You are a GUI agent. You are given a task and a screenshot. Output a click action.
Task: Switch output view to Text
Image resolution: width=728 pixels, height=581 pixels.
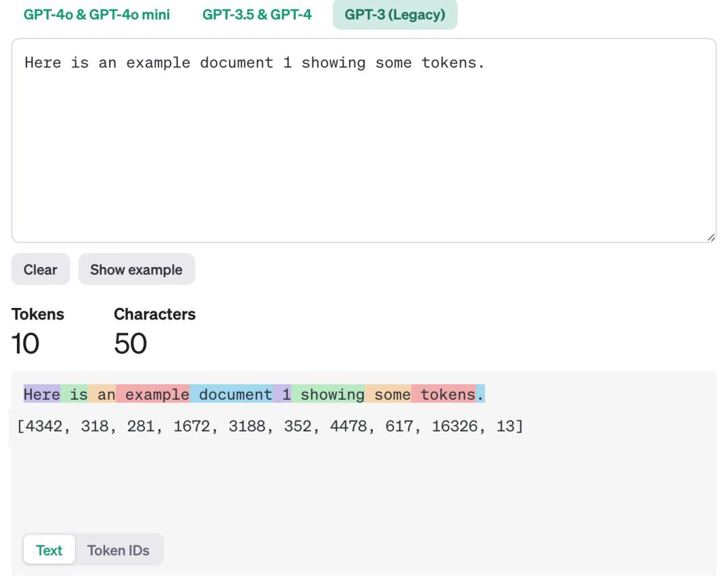pyautogui.click(x=49, y=549)
